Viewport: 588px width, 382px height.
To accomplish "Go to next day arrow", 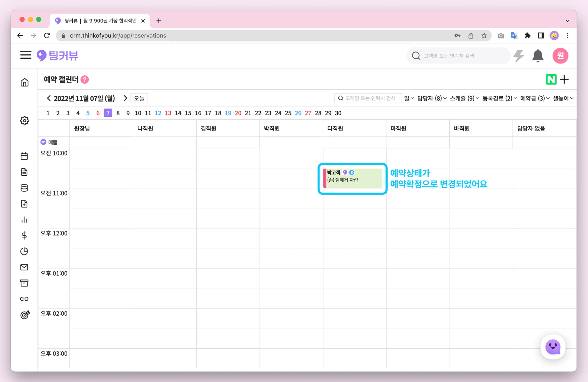I will pyautogui.click(x=125, y=98).
